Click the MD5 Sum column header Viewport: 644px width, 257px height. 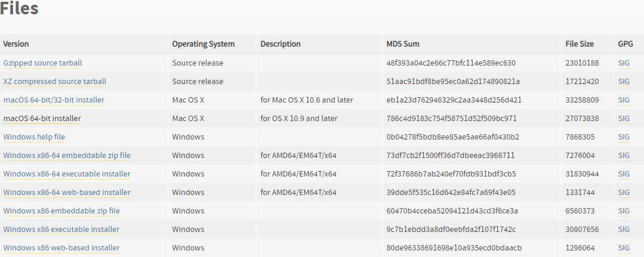click(403, 44)
